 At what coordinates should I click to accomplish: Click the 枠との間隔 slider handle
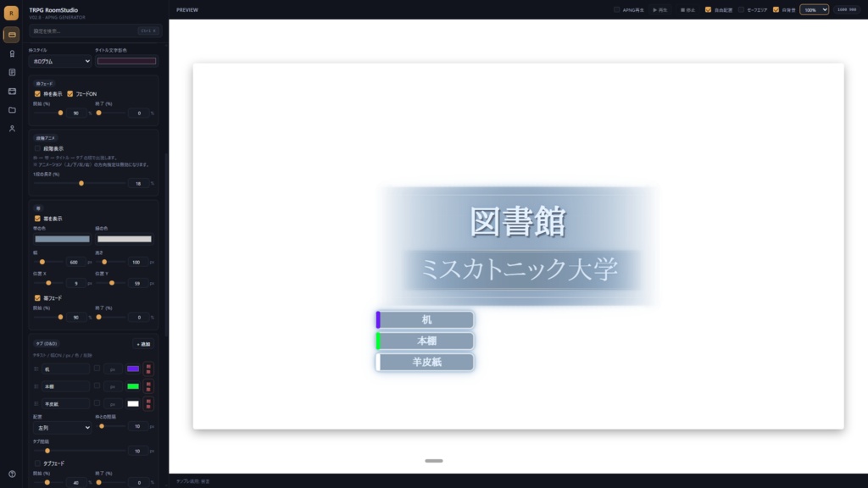(102, 427)
